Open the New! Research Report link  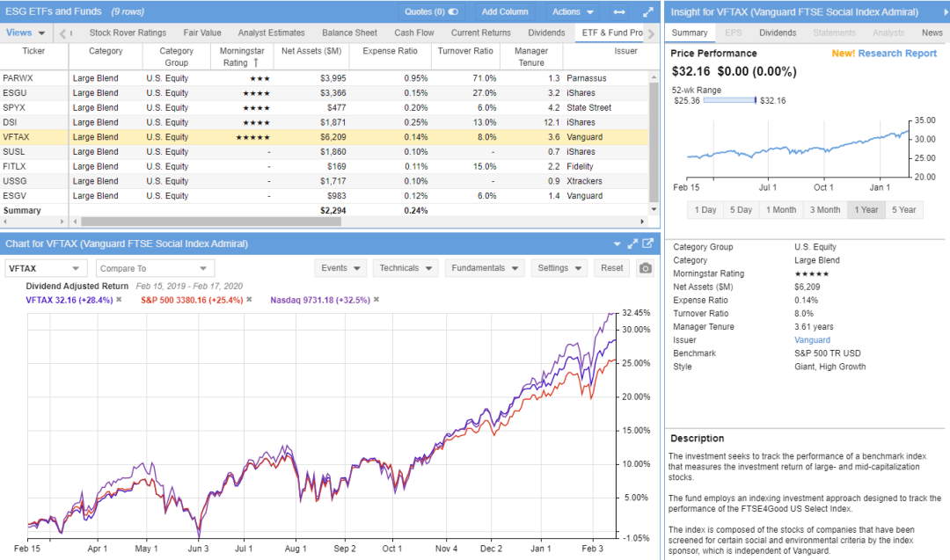(x=884, y=54)
